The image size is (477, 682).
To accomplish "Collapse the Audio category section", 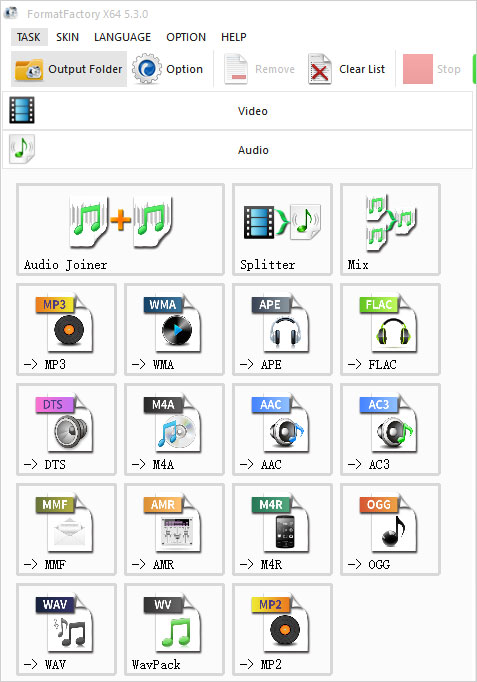I will pos(237,150).
